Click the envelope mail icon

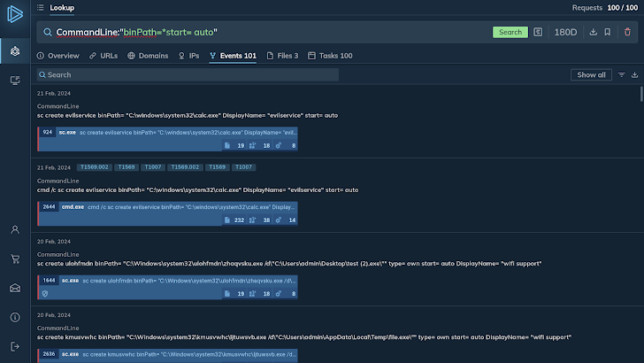pyautogui.click(x=15, y=288)
